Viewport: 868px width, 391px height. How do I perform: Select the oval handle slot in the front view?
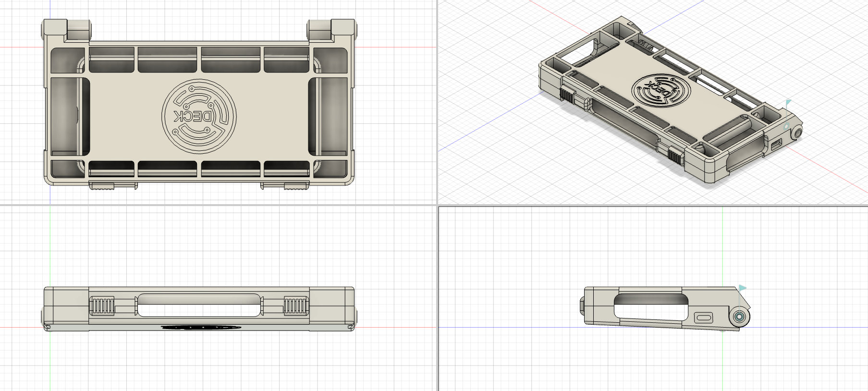click(199, 305)
